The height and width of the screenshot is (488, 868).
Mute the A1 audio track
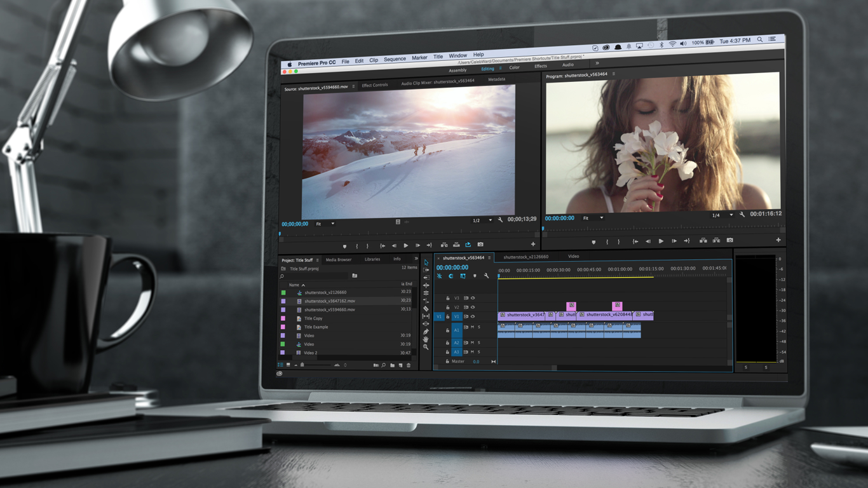coord(472,327)
